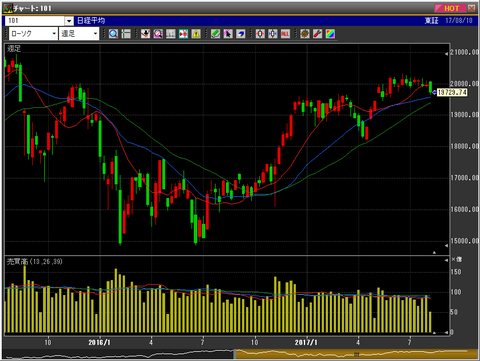The image size is (480, 361).
Task: Click the 日経平均 stock name text
Action: click(91, 21)
